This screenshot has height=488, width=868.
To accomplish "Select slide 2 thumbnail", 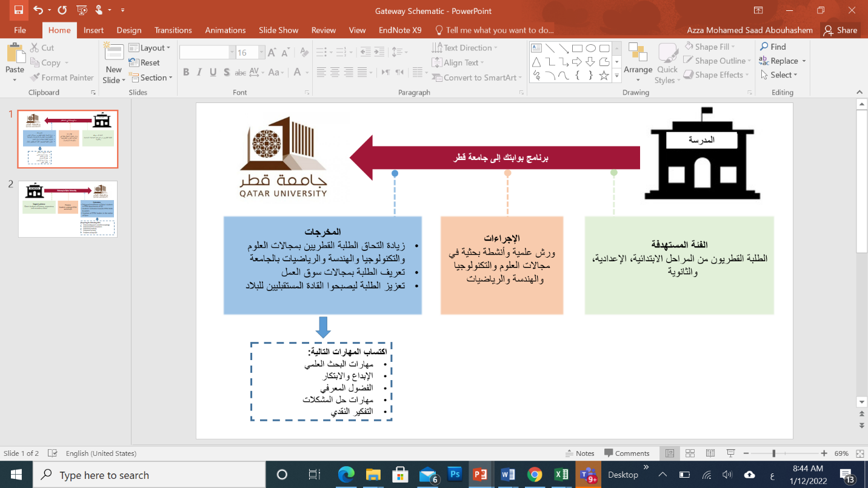I will click(67, 209).
